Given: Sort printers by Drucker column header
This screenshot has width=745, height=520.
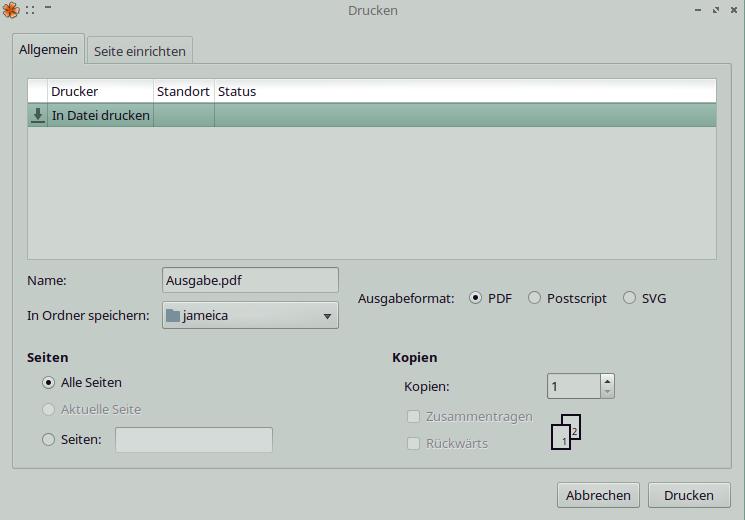Looking at the screenshot, I should [100, 91].
